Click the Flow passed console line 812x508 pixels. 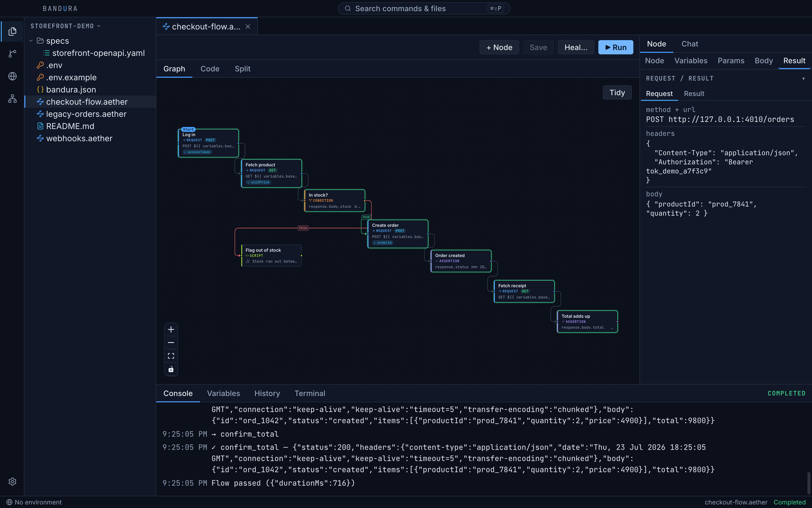coord(283,483)
